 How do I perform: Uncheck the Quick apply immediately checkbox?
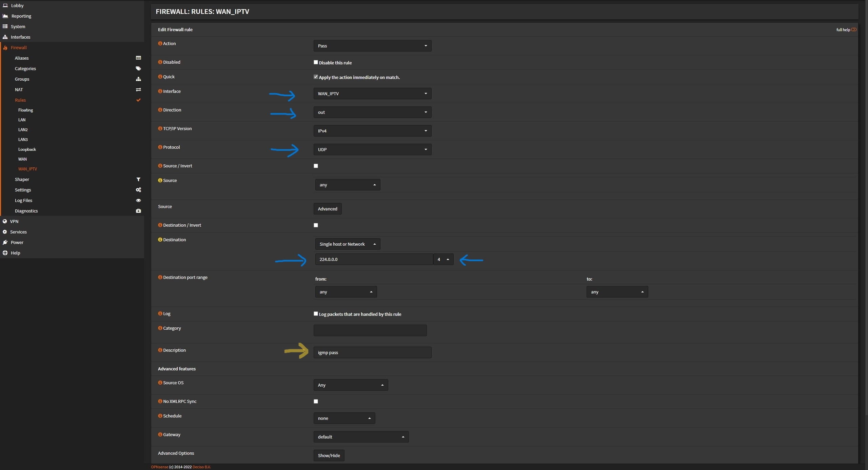pyautogui.click(x=316, y=77)
